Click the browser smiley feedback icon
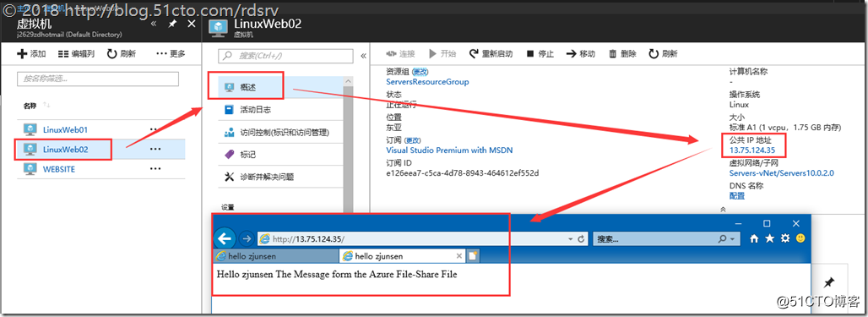The width and height of the screenshot is (868, 317). pyautogui.click(x=800, y=239)
